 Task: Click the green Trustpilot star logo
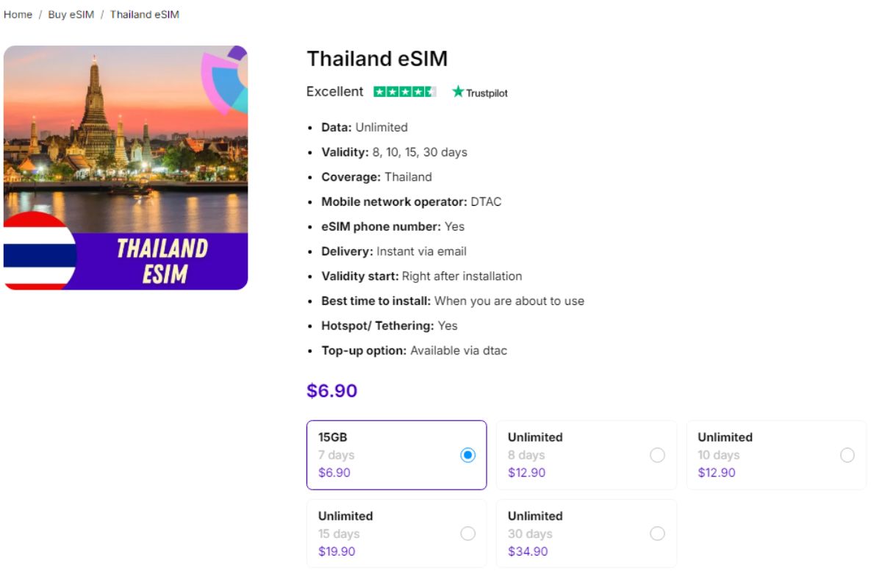coord(457,92)
